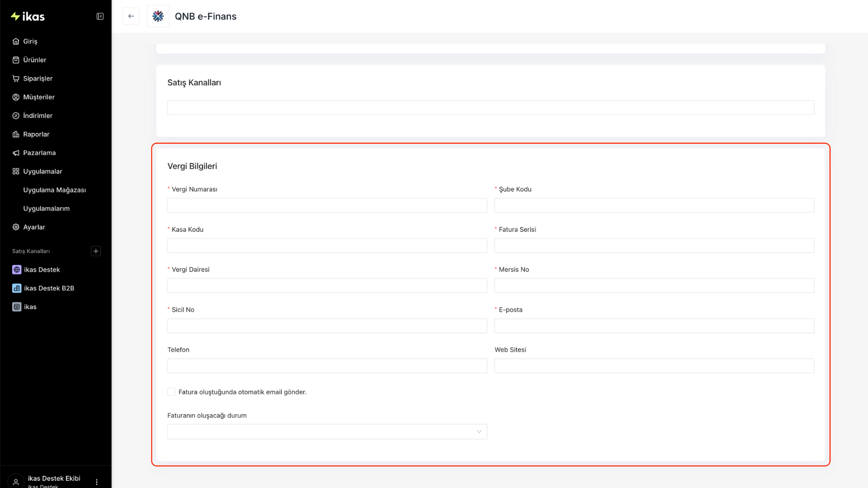
Task: Click the ikas logo
Action: pyautogui.click(x=28, y=17)
